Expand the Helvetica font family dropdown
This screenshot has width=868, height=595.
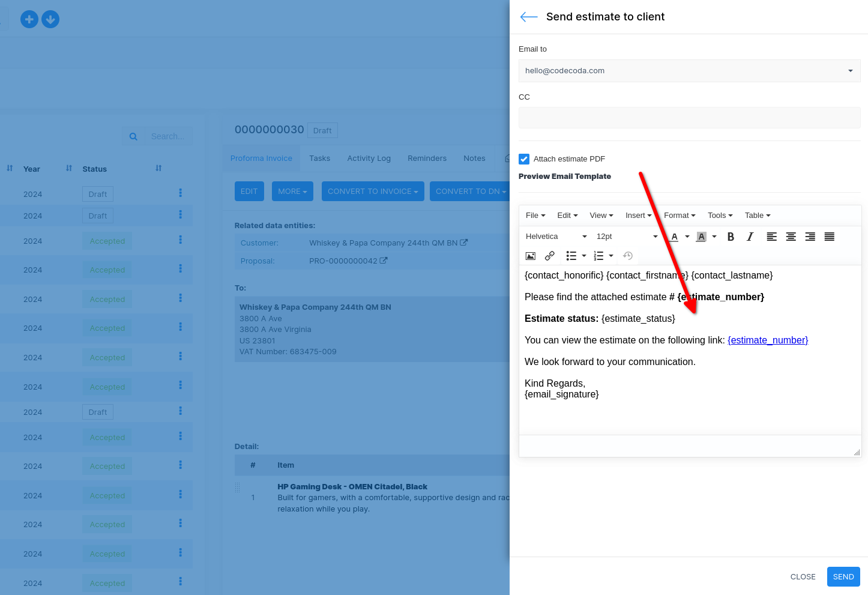(x=556, y=237)
